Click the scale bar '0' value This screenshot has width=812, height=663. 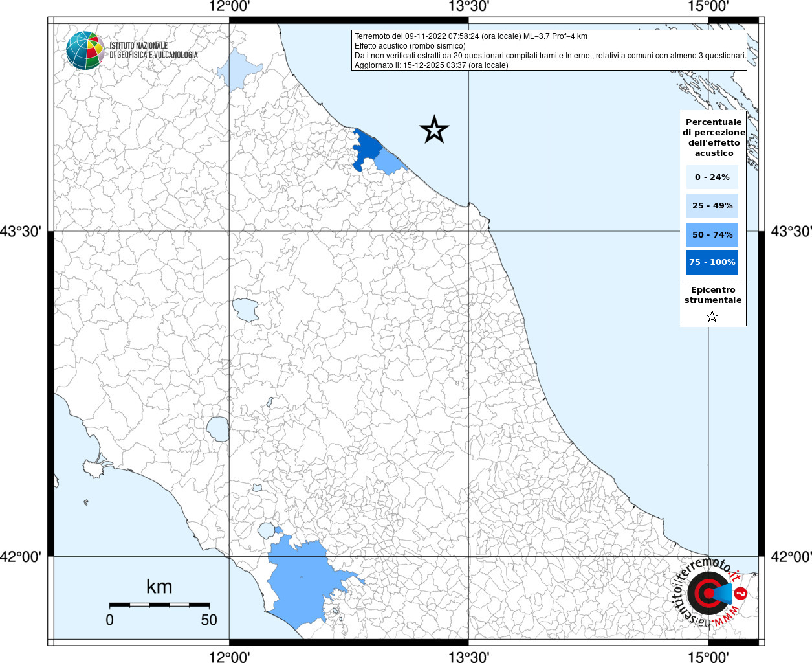coord(109,620)
